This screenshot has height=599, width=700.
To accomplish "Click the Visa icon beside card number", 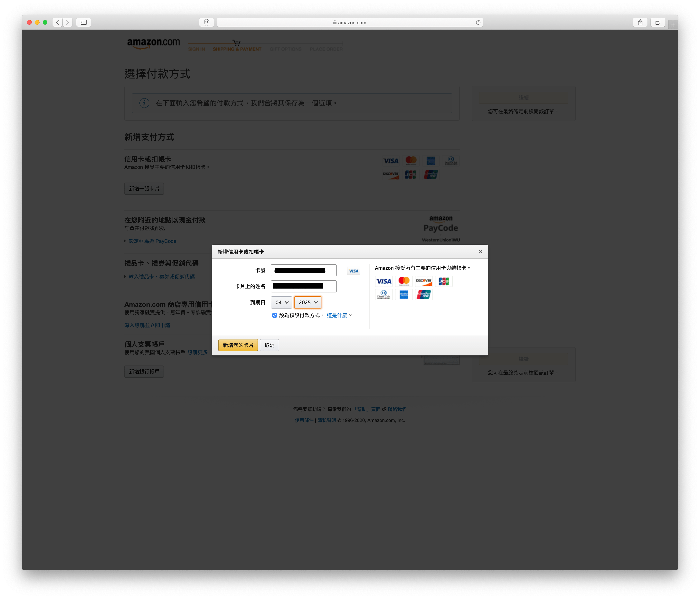I will click(x=353, y=271).
